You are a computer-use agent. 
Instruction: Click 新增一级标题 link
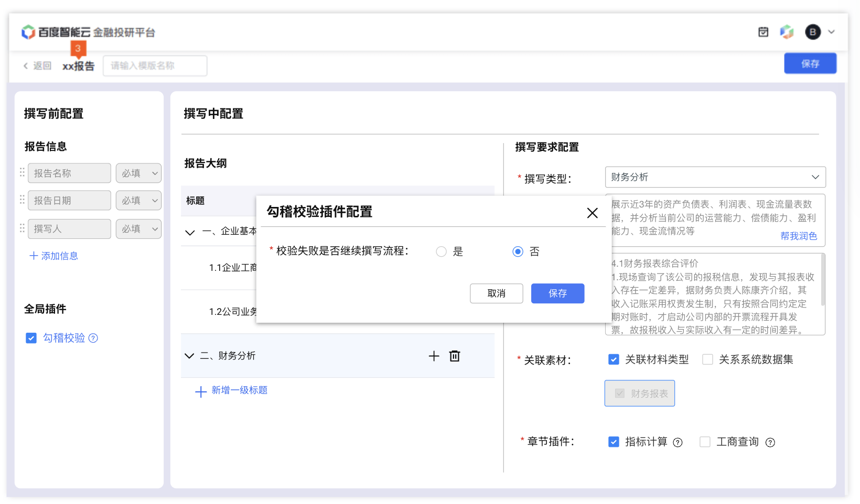[231, 391]
